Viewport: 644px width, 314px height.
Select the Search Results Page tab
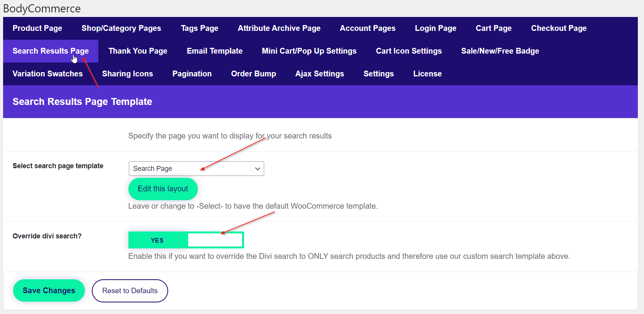click(51, 51)
